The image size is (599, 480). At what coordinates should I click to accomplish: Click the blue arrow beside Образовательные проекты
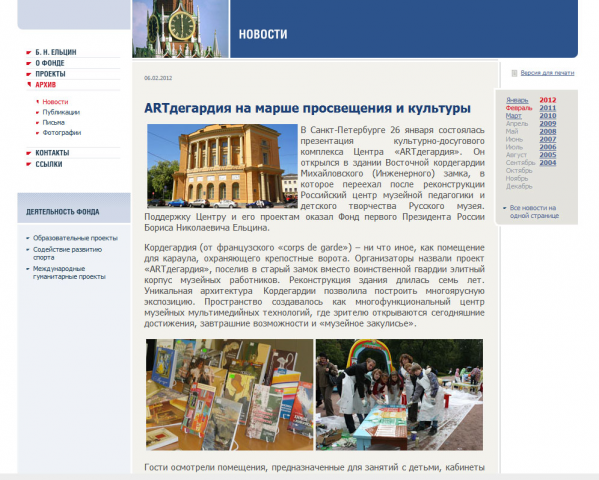pos(28,238)
